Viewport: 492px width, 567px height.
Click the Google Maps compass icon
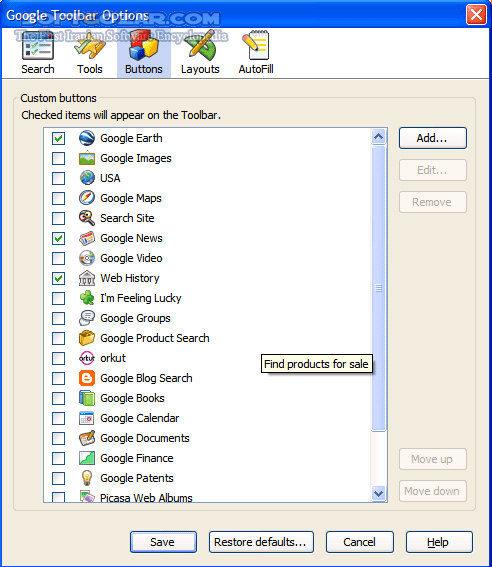[x=87, y=198]
